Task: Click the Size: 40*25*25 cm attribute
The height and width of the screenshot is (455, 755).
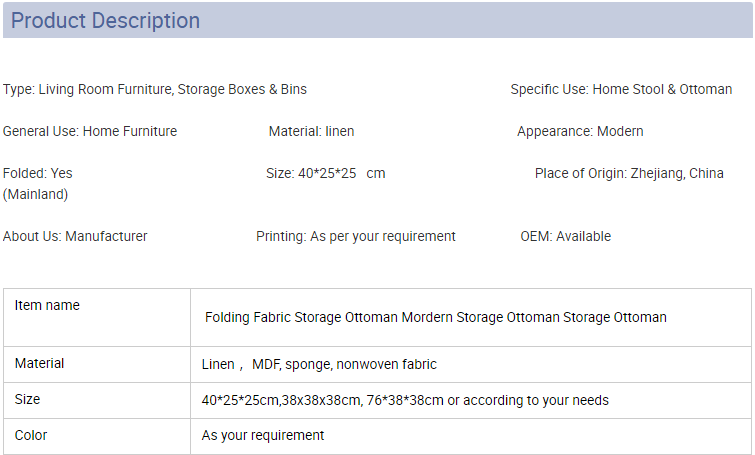Action: coord(325,173)
